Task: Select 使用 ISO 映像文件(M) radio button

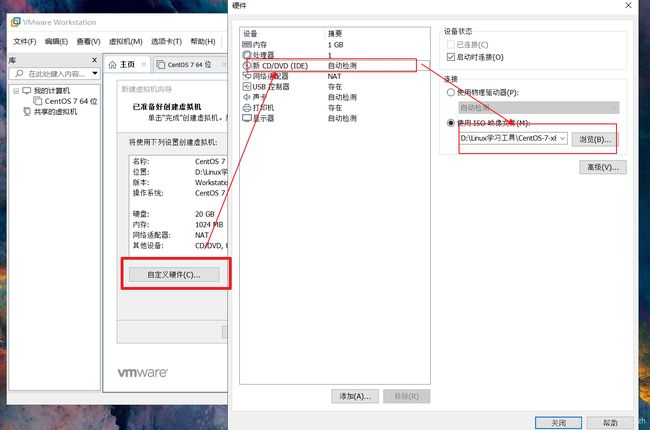Action: 451,123
